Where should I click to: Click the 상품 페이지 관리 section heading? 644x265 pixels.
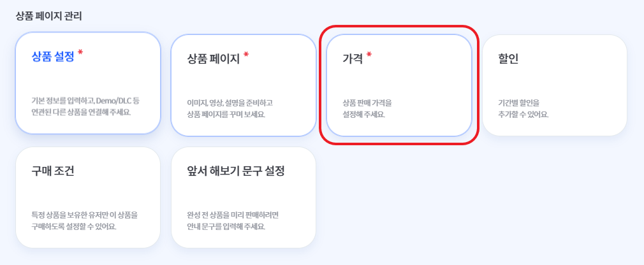click(x=49, y=17)
